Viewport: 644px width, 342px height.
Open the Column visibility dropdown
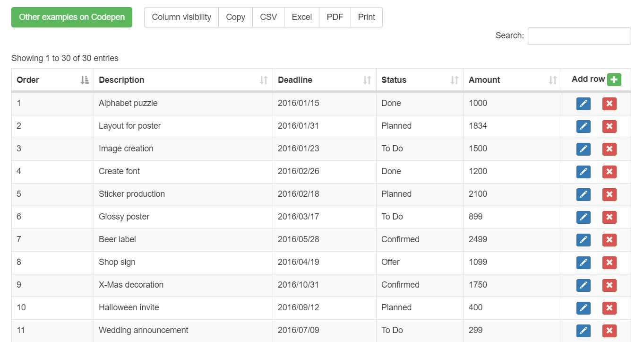(181, 17)
